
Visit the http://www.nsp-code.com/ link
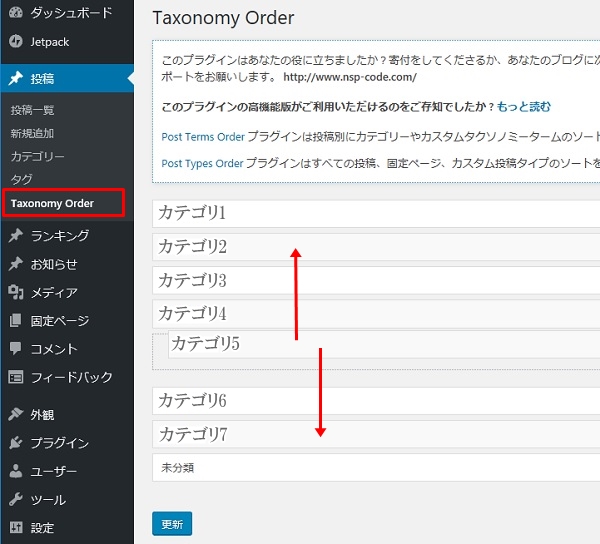click(350, 77)
